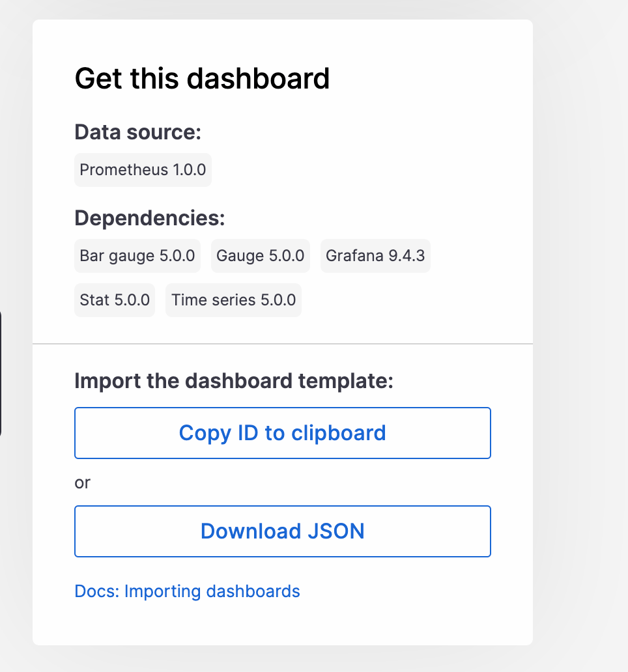Click the Stat 5.0.0 dependency tag
Viewport: 628px width, 672px height.
coord(115,300)
